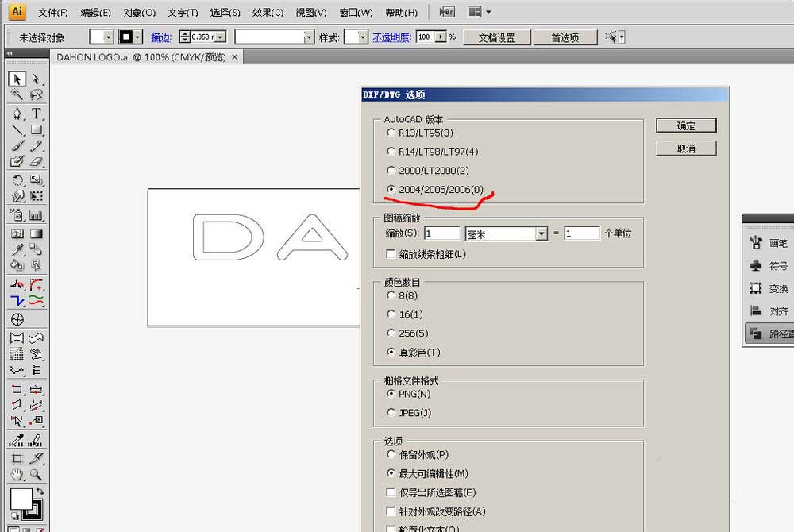Screen dimensions: 794x532
Task: Select the 8(8) color count option
Action: [391, 295]
